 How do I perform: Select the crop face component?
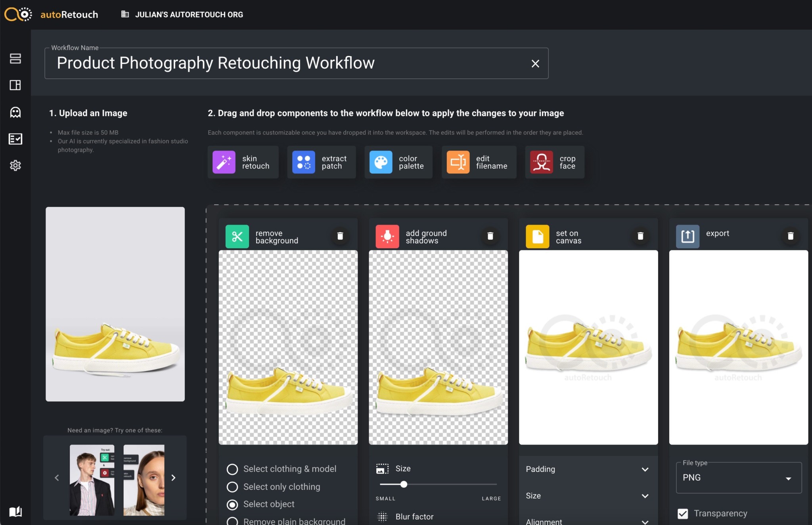555,162
